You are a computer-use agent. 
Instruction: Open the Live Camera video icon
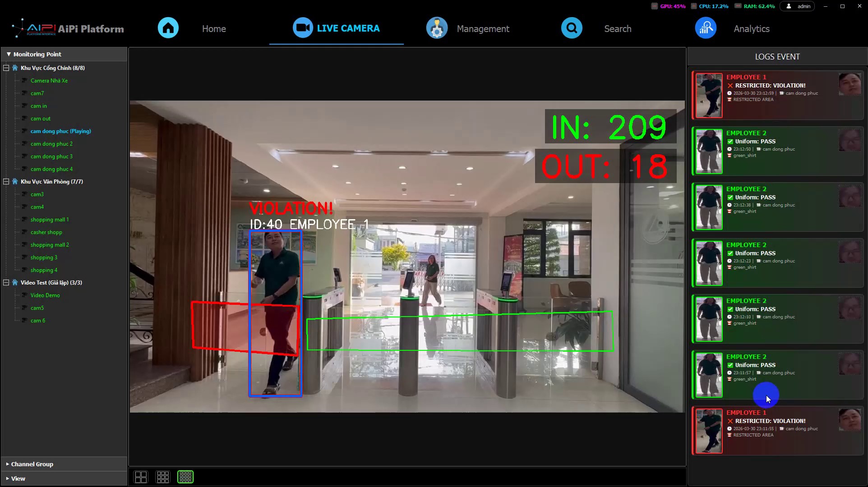click(303, 28)
